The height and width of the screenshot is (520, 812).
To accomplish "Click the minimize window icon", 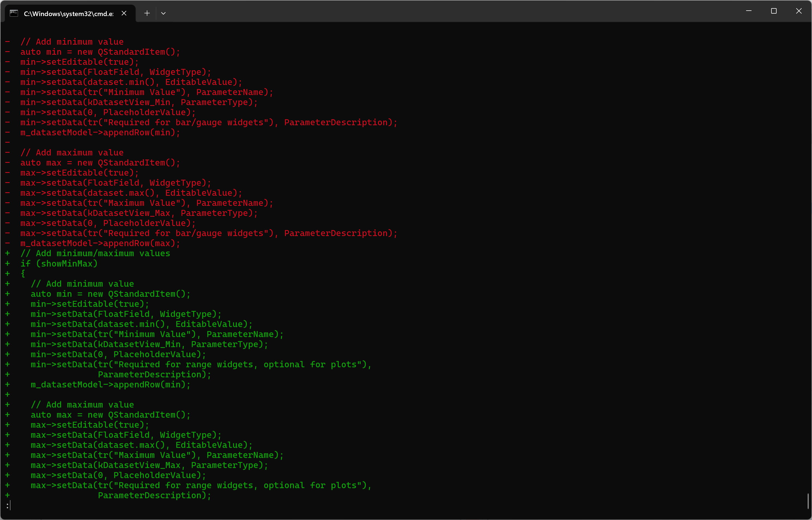I will [749, 11].
